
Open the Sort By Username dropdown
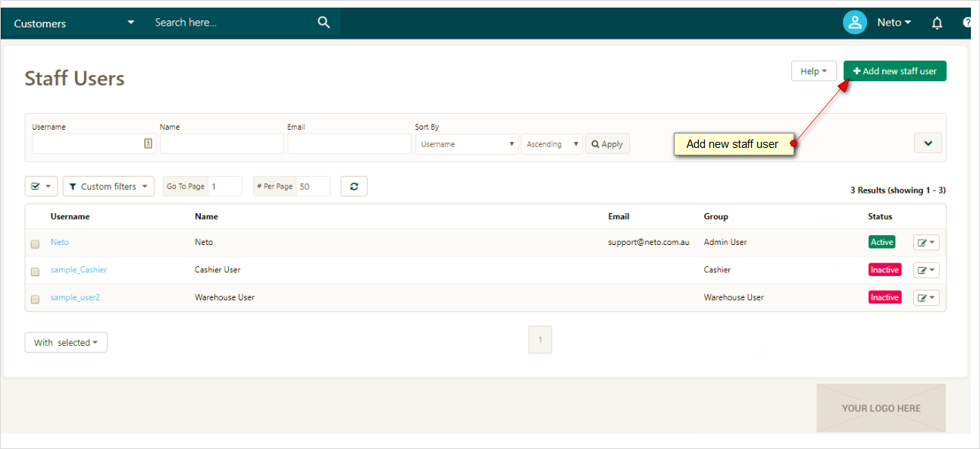pos(466,144)
